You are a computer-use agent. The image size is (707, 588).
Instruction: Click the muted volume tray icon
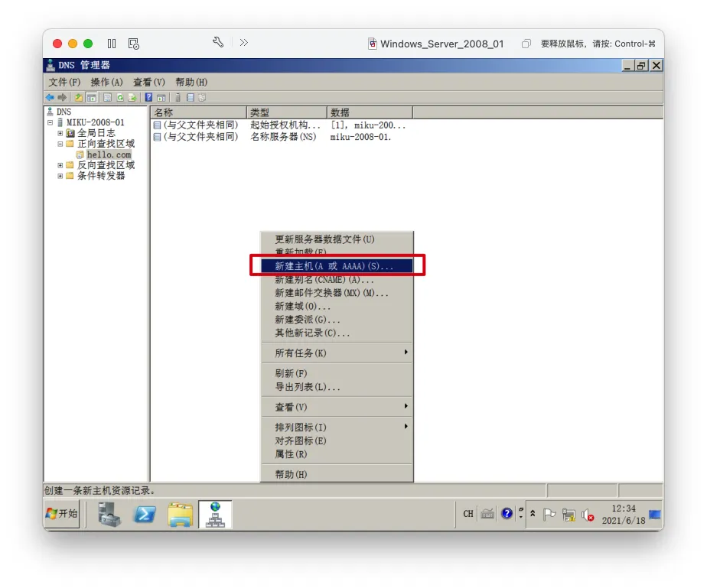click(588, 515)
